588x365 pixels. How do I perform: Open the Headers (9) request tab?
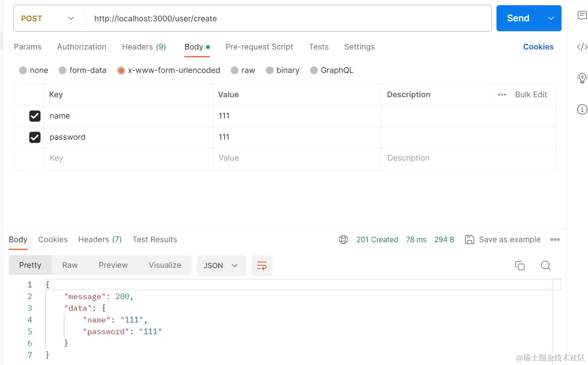pos(144,47)
